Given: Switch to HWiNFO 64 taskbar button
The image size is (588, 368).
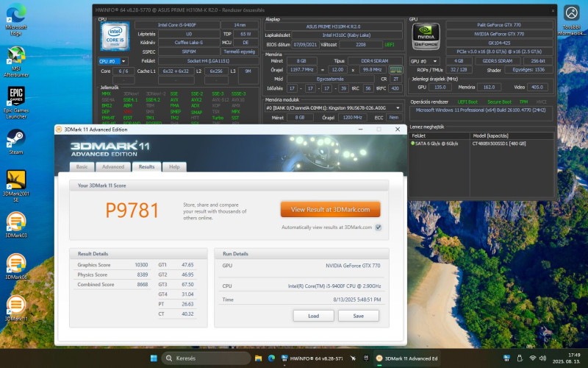Looking at the screenshot, I should [311, 358].
